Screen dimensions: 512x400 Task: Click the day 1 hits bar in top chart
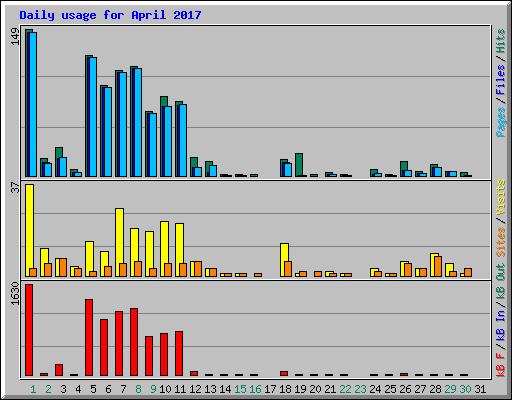click(27, 103)
